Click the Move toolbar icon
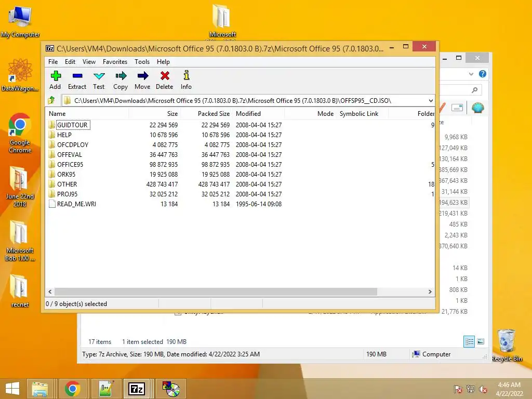 pos(142,80)
